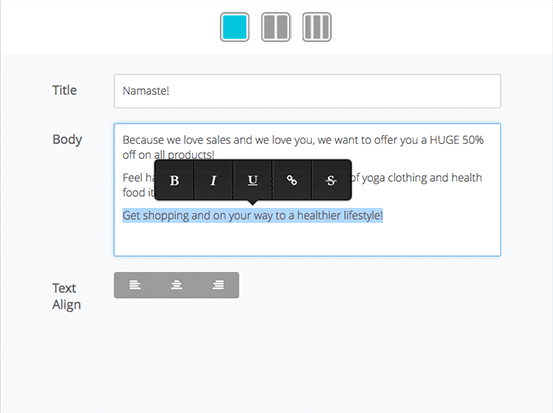
Task: Apply strikethrough to the selected text
Action: point(331,180)
